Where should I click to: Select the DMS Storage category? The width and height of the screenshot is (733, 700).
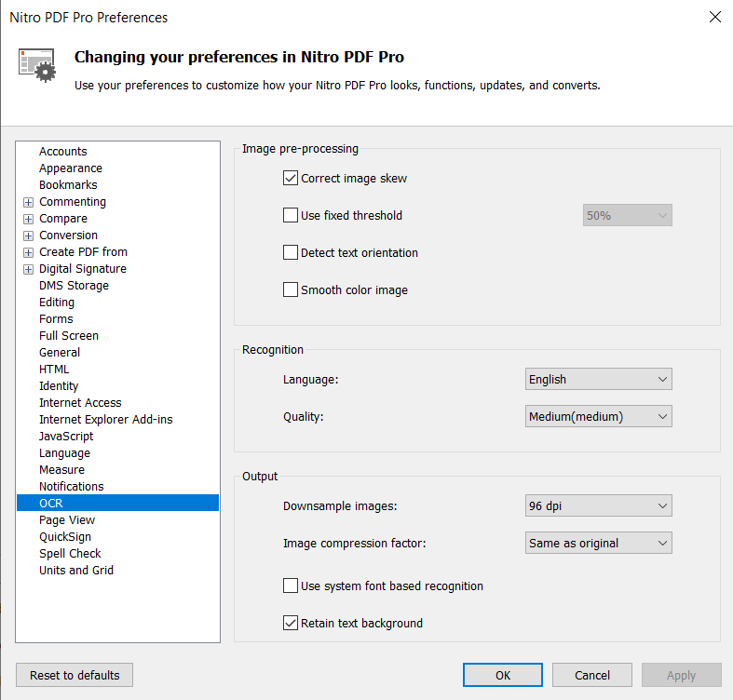[x=74, y=286]
